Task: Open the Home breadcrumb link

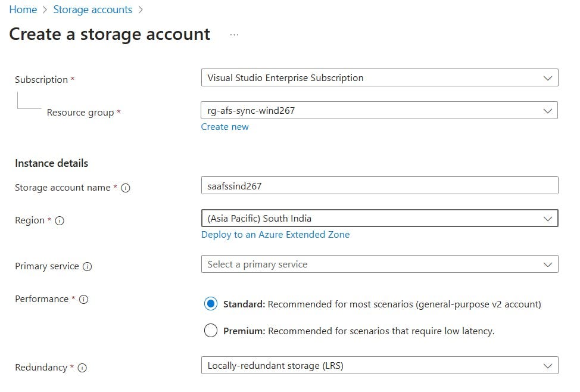Action: [x=23, y=10]
